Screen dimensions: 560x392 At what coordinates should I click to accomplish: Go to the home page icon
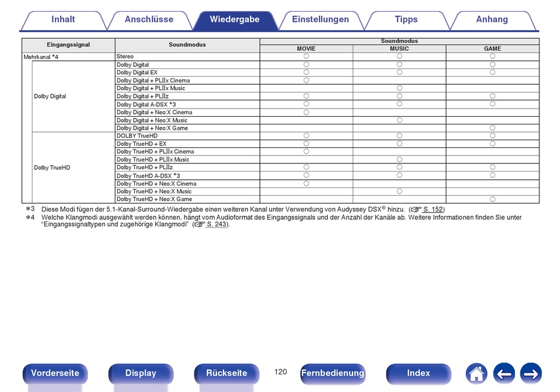click(476, 374)
